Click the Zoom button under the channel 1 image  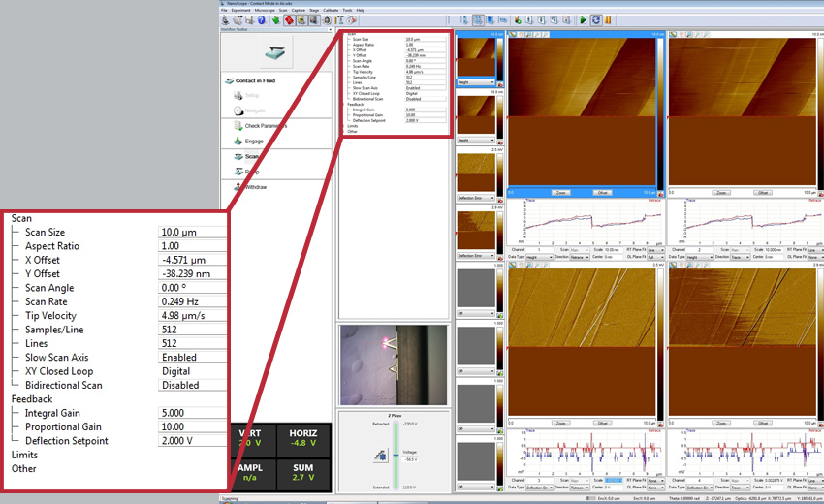(x=560, y=192)
